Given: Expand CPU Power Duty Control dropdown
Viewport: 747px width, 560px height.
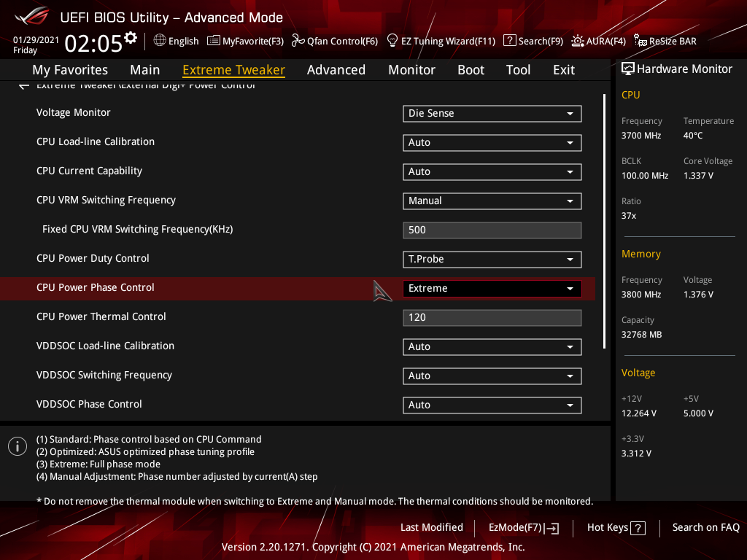Looking at the screenshot, I should tap(492, 259).
